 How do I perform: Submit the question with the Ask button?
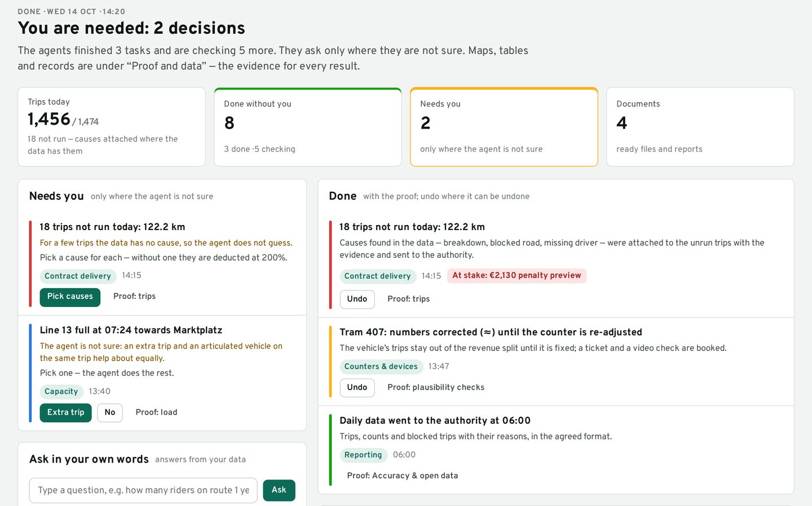coord(279,490)
